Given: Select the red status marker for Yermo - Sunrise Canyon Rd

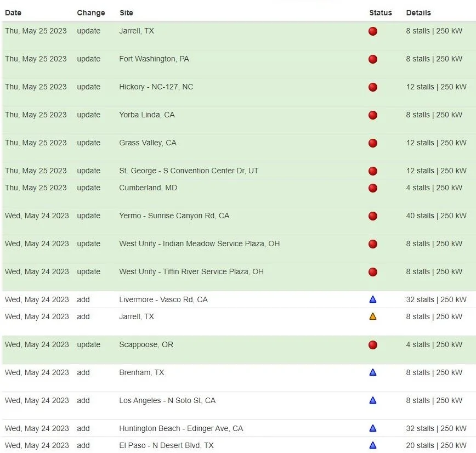Looking at the screenshot, I should click(x=373, y=216).
